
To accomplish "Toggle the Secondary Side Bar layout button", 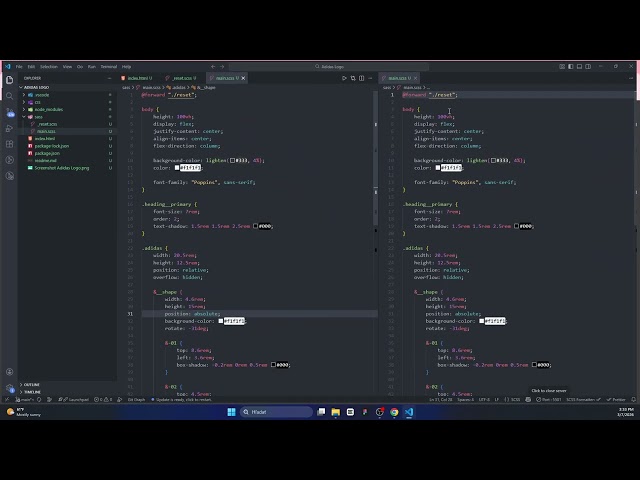I will tap(588, 67).
